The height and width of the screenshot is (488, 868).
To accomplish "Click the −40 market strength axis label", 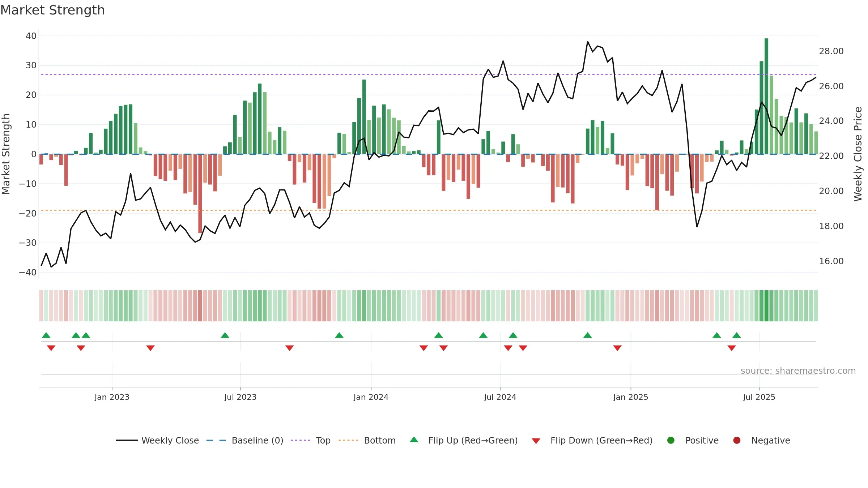I will (x=28, y=272).
